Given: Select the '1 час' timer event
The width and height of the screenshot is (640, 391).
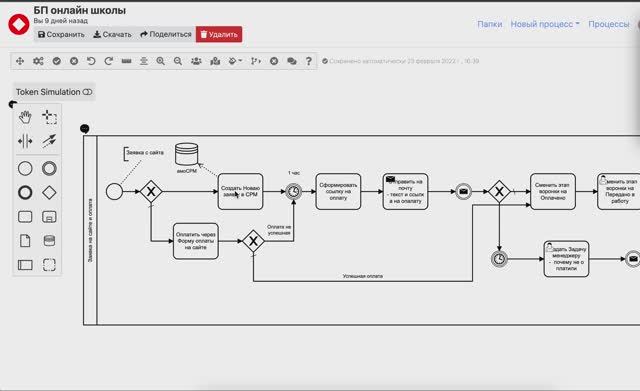Looking at the screenshot, I should [293, 191].
